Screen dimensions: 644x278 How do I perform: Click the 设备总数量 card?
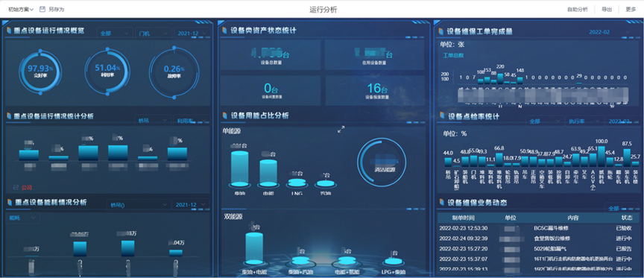271,54
